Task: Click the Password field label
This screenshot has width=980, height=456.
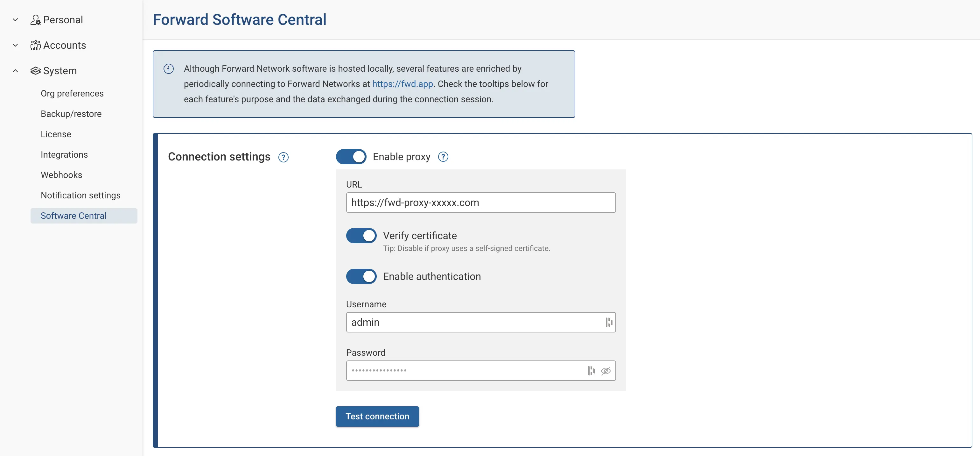Action: pos(366,353)
